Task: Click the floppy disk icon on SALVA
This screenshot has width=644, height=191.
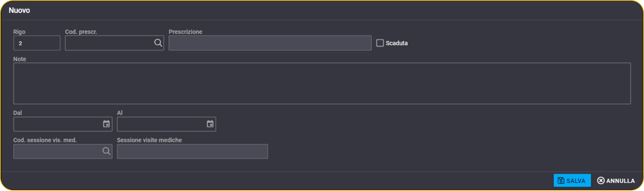Action: pyautogui.click(x=561, y=180)
